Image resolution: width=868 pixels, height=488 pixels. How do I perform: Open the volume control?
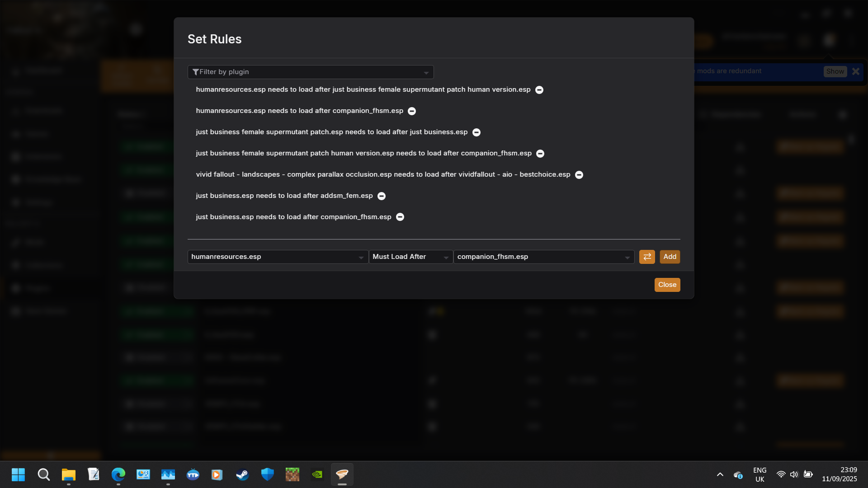point(794,474)
